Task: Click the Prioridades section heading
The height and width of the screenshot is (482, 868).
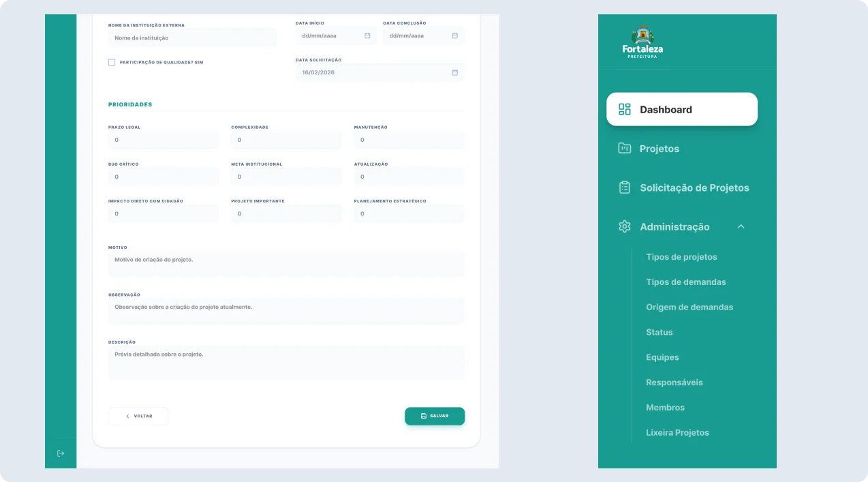Action: click(x=130, y=104)
